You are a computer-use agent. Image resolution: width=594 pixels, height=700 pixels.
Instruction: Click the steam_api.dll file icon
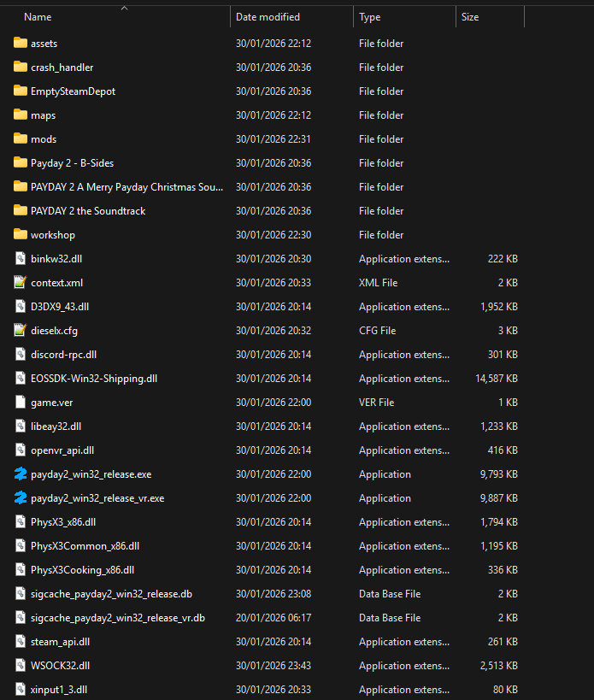pos(21,642)
